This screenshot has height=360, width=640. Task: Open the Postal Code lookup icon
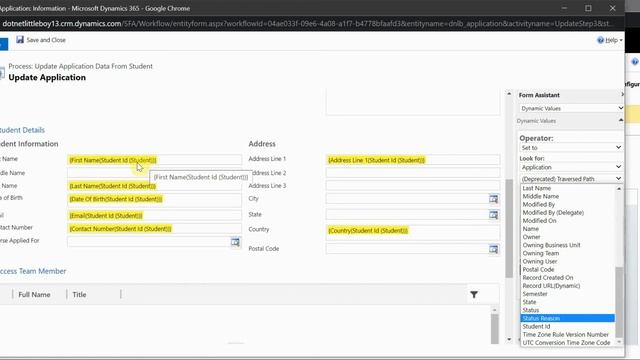(493, 249)
